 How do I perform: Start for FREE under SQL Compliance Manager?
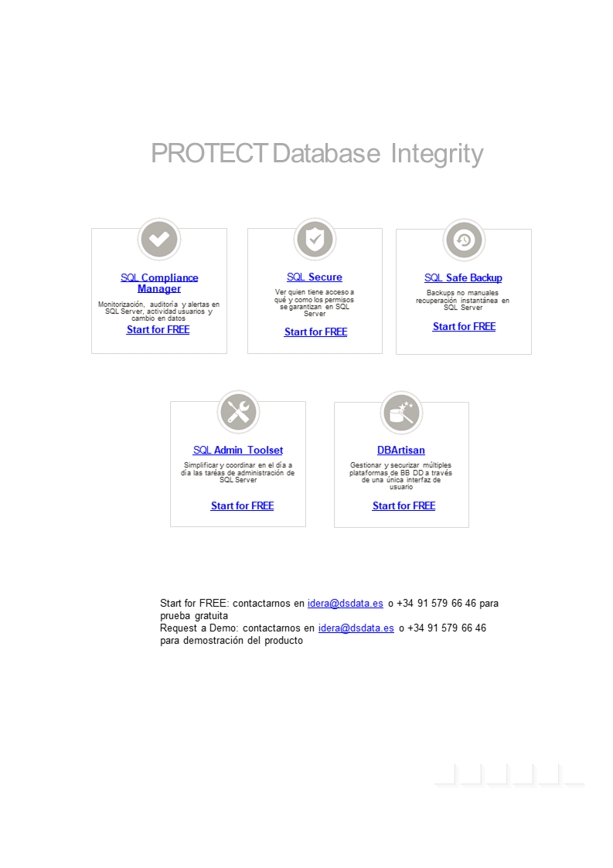point(158,329)
